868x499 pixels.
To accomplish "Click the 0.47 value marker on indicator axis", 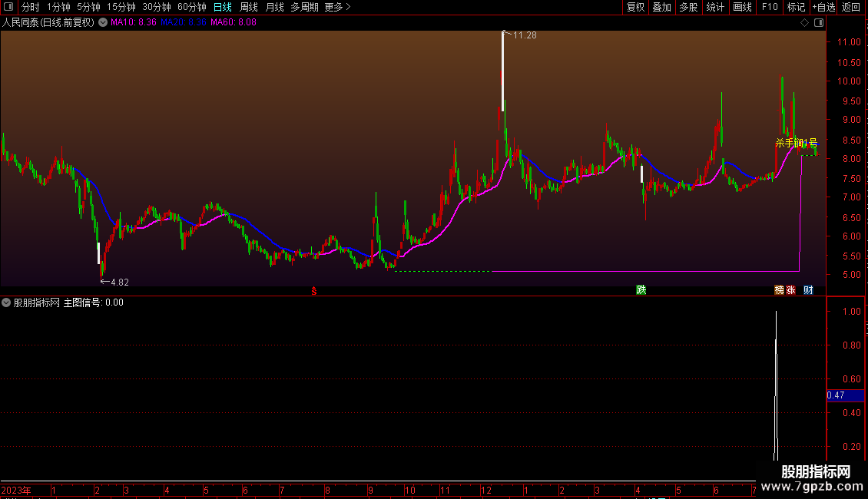I will (x=836, y=396).
